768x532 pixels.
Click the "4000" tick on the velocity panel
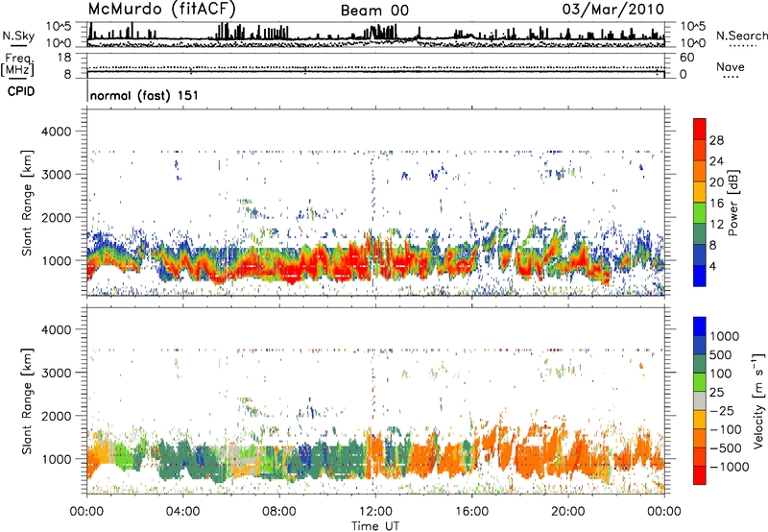[x=59, y=329]
